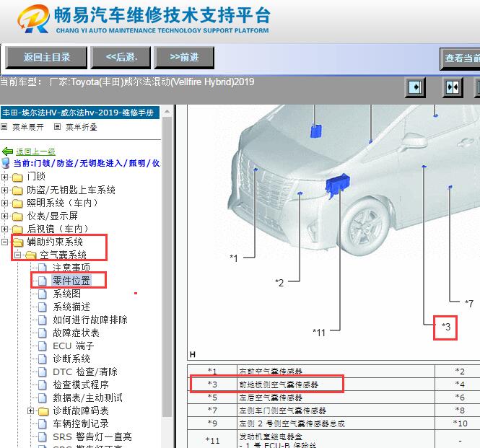Click the 照明系统 folder icon
480x448 pixels.
pyautogui.click(x=17, y=203)
